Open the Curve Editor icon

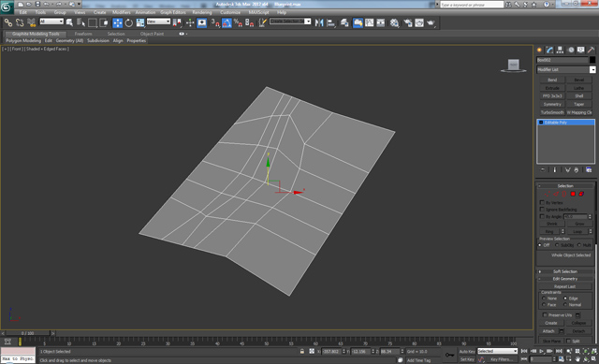370,22
